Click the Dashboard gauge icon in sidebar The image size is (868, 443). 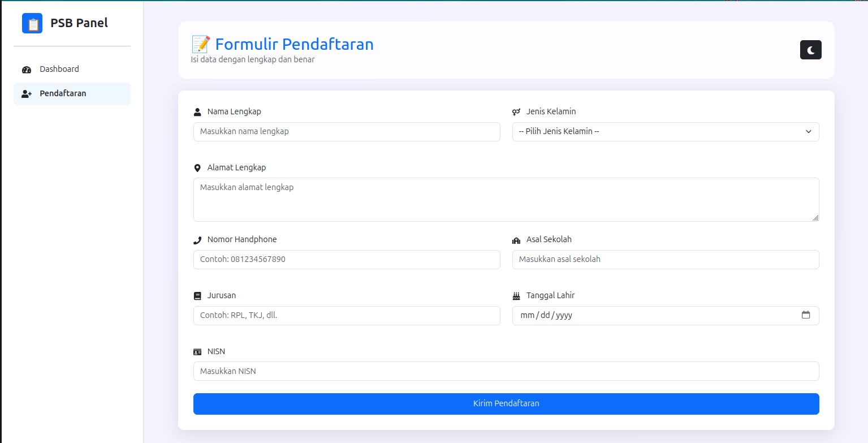(x=27, y=70)
